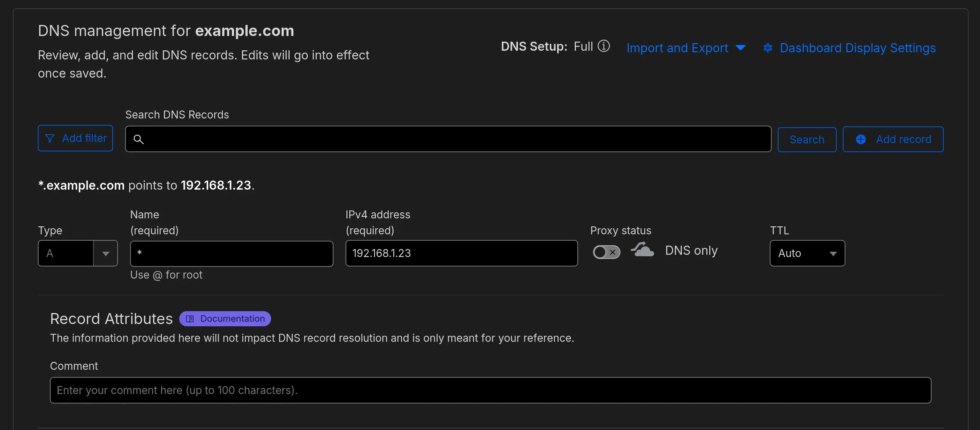The height and width of the screenshot is (430, 980).
Task: Click the magnifying glass search icon
Action: (x=139, y=140)
